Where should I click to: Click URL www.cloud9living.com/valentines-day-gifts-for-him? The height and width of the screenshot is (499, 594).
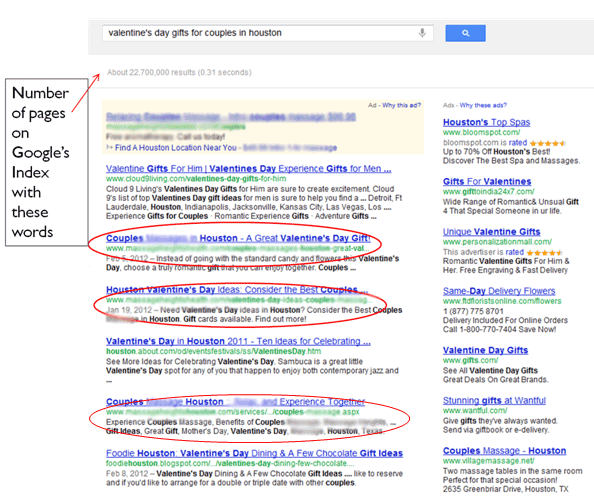tap(196, 179)
